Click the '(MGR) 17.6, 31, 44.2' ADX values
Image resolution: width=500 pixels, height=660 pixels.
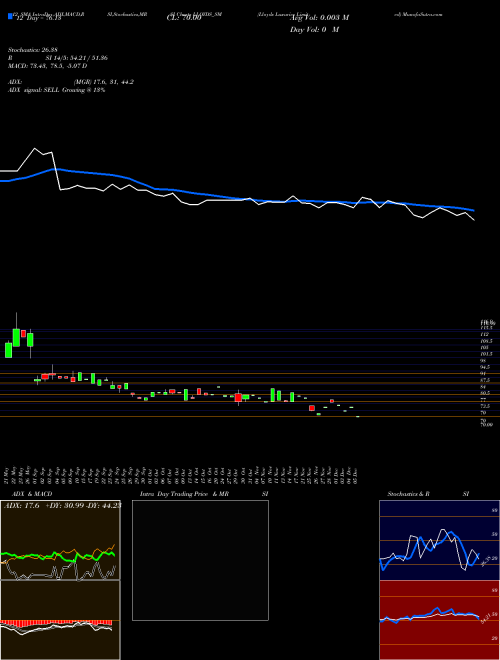coord(104,82)
